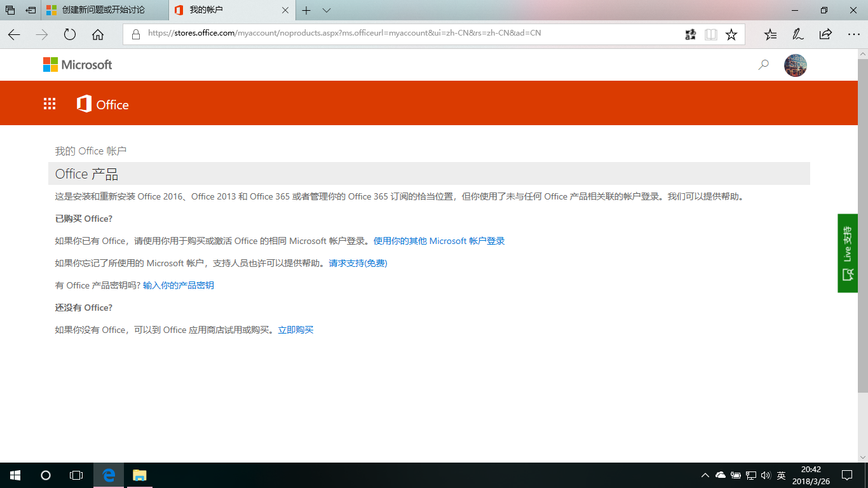Screen dimensions: 868x488
Task: Open the network tray icon
Action: (x=751, y=475)
